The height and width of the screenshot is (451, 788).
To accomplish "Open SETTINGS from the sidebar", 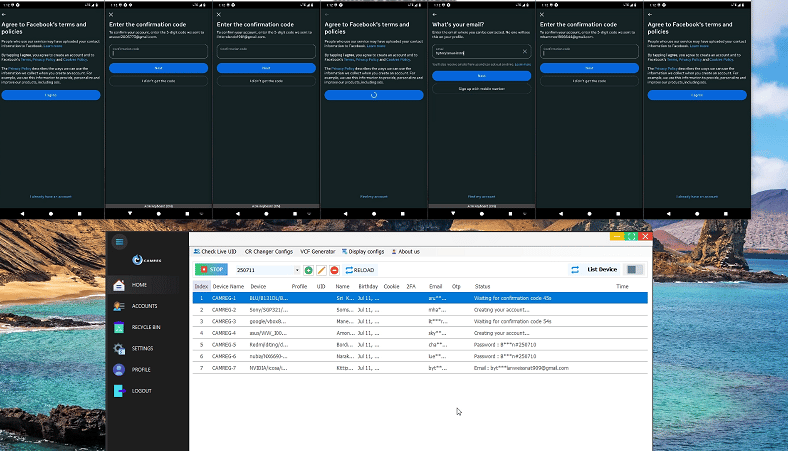I will [x=142, y=348].
